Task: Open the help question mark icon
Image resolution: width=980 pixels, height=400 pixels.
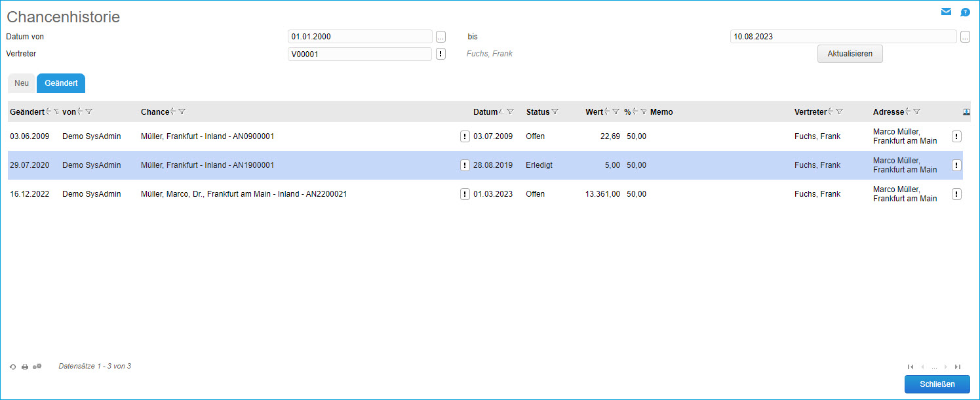Action: (965, 12)
